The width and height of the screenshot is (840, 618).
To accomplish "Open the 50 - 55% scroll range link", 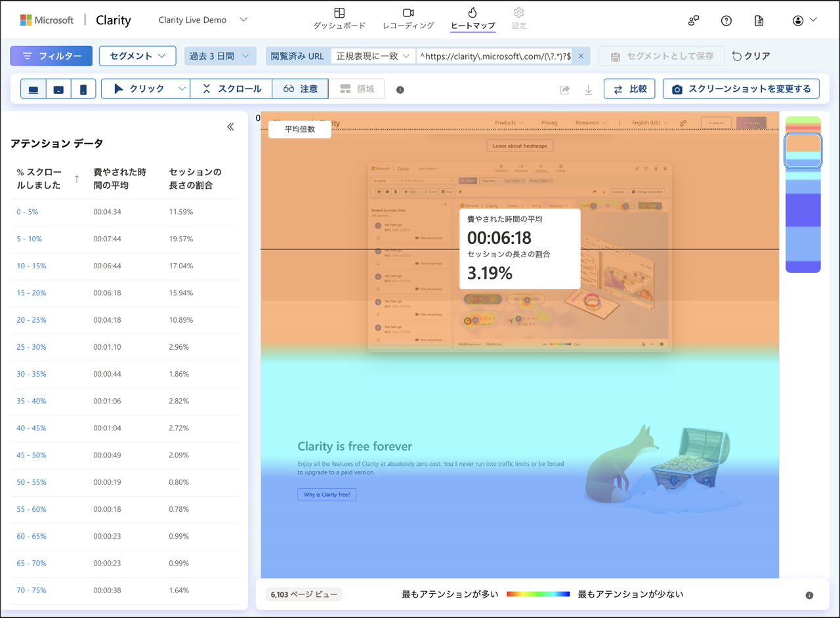I will pos(31,482).
